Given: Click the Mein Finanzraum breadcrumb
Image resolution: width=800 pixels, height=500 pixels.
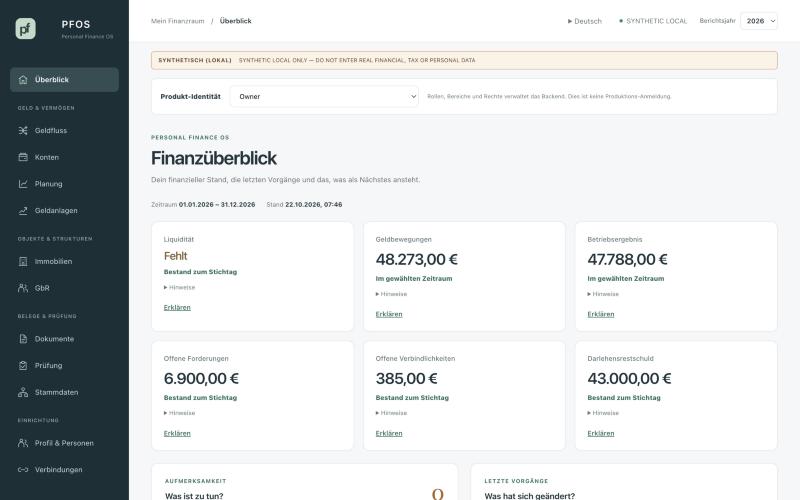Looking at the screenshot, I should [x=178, y=21].
